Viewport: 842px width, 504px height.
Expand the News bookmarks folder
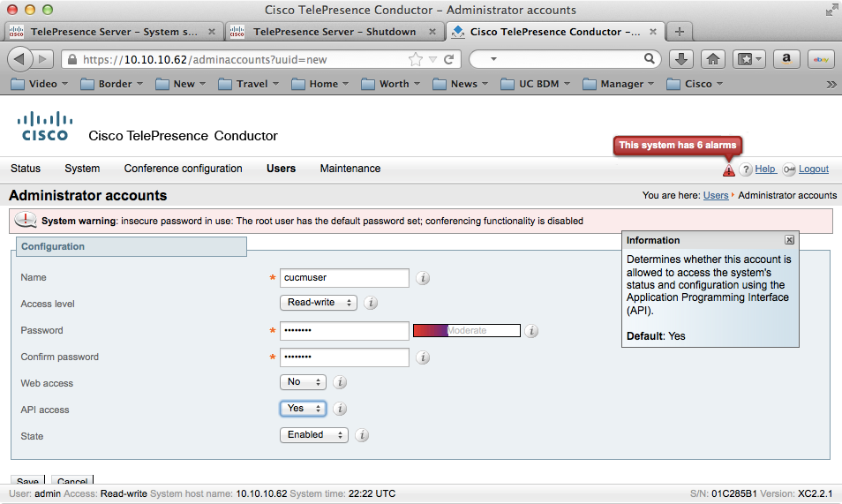point(461,84)
